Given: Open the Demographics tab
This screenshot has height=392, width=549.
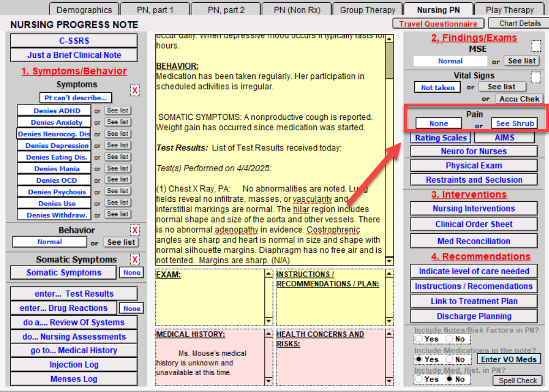Looking at the screenshot, I should [x=84, y=10].
